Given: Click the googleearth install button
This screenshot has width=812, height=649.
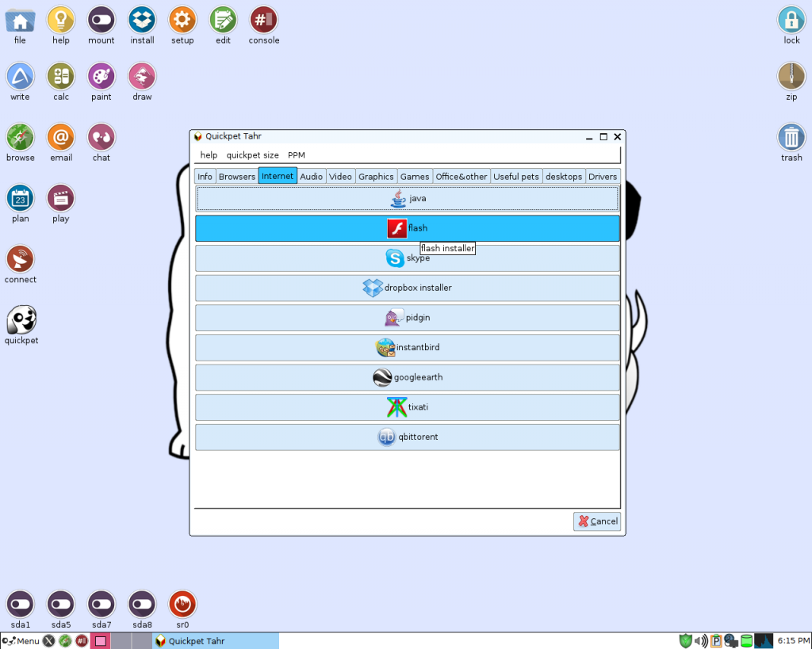Looking at the screenshot, I should click(x=408, y=377).
